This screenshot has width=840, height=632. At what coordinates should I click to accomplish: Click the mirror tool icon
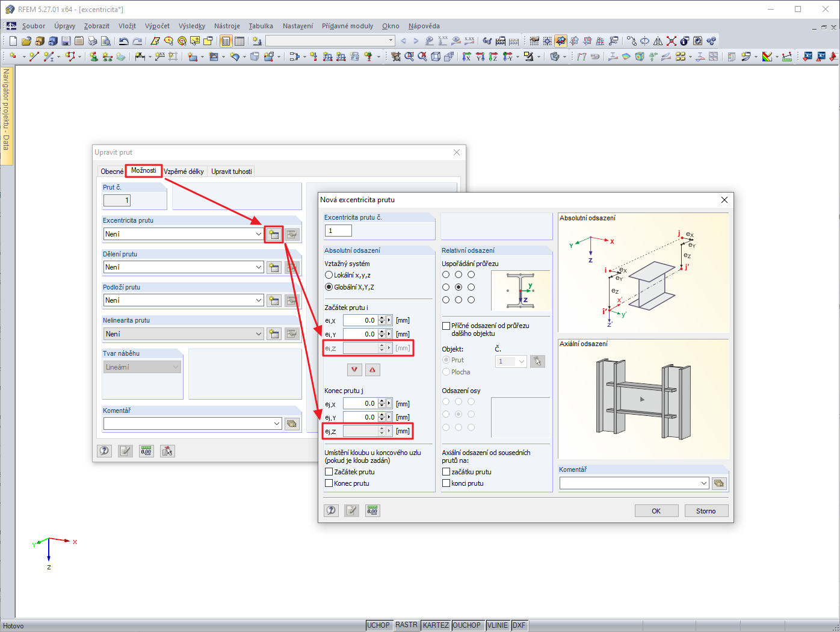point(658,41)
